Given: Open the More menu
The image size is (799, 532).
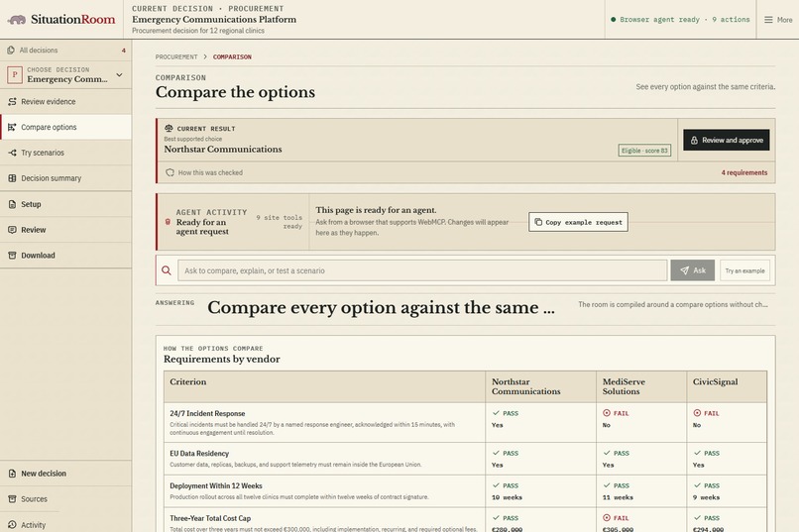Looking at the screenshot, I should click(778, 20).
